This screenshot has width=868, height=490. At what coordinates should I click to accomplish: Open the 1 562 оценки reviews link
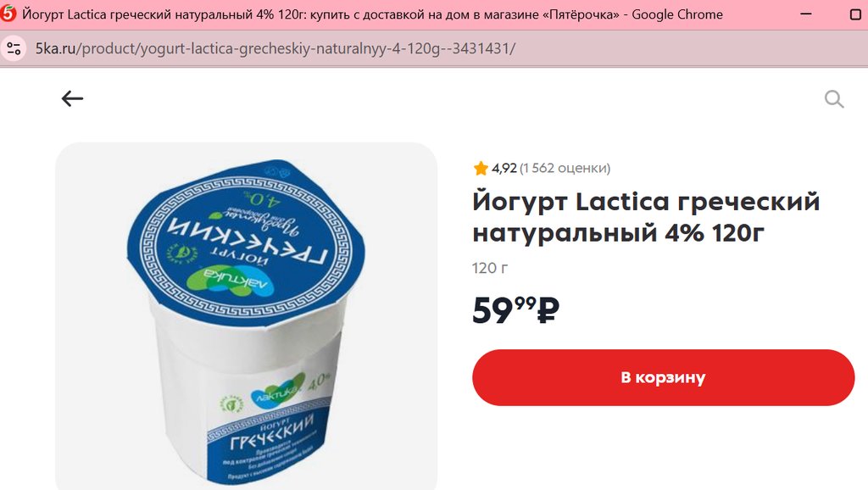tap(565, 168)
